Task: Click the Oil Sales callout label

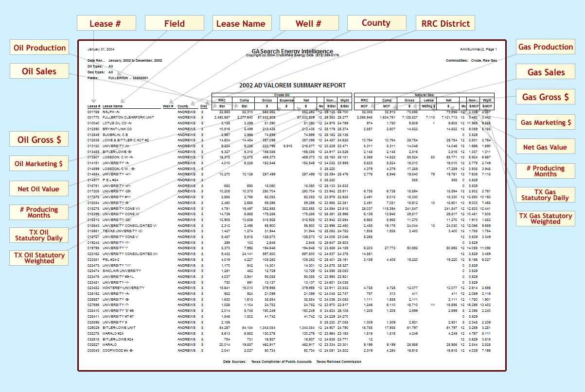Action: [39, 71]
